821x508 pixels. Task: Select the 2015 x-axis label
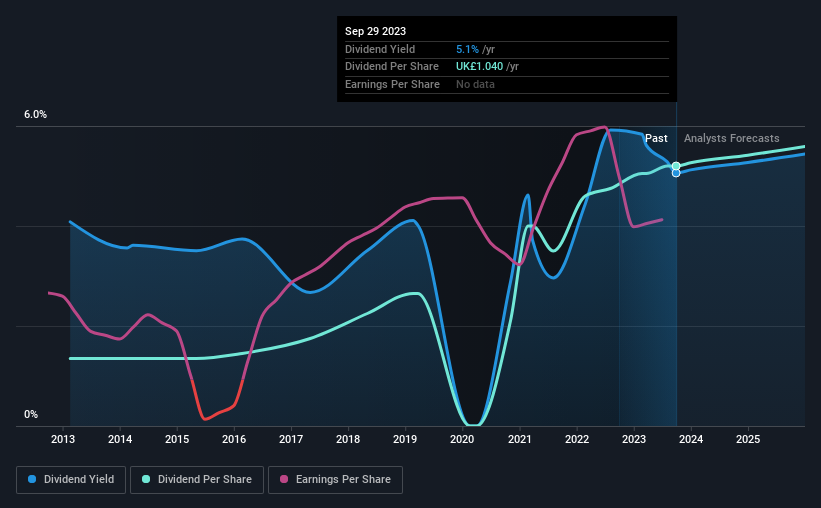click(x=177, y=439)
